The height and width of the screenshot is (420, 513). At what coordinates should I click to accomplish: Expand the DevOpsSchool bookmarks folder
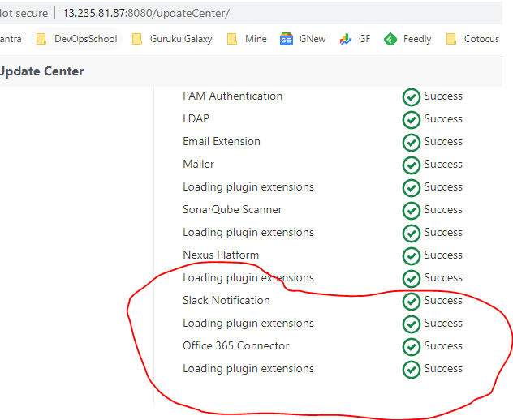click(77, 39)
